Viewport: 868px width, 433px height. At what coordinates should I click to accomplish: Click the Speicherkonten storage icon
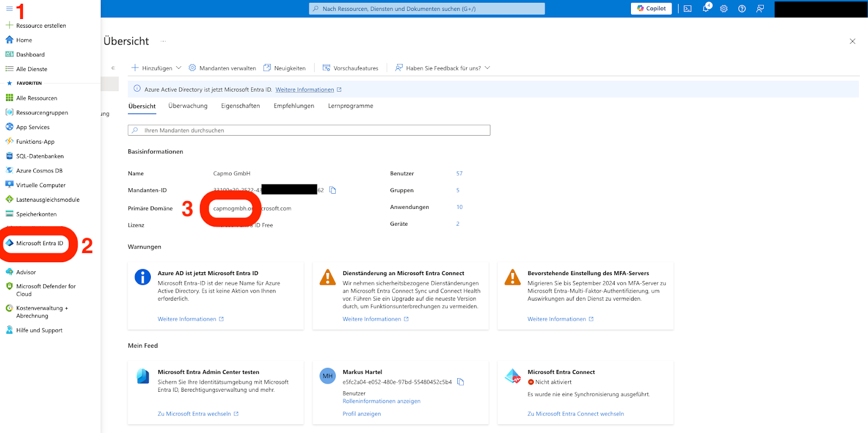[x=9, y=214]
